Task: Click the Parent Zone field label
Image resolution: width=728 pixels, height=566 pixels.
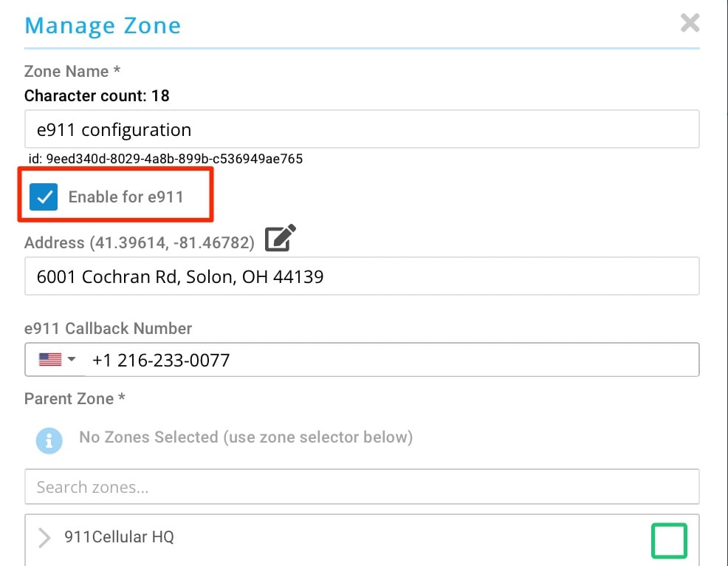Action: [75, 399]
